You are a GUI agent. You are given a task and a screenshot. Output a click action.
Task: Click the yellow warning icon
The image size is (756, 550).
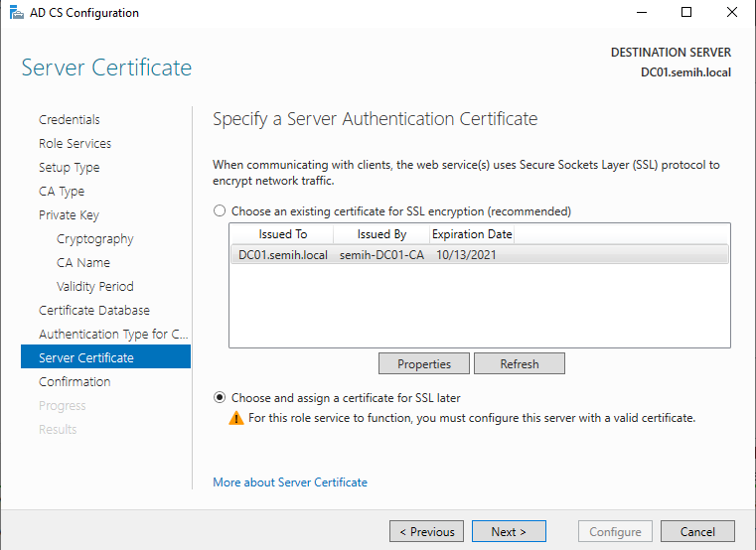click(235, 418)
